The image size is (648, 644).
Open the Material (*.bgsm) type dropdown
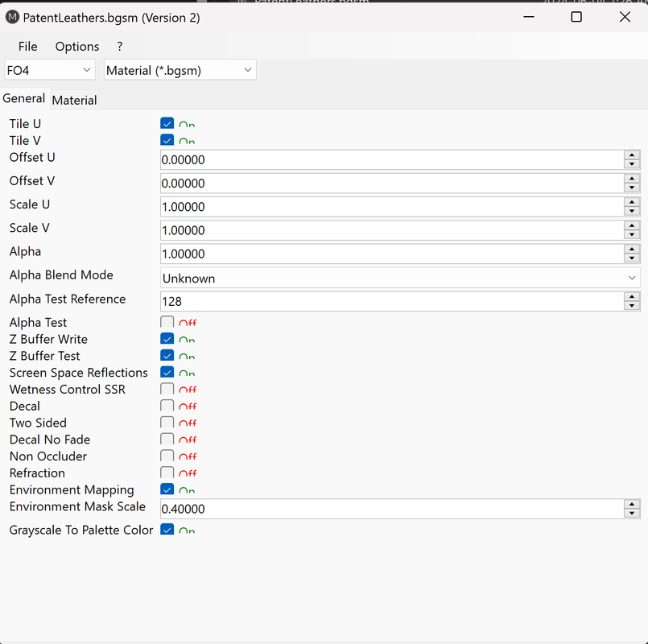(x=180, y=70)
